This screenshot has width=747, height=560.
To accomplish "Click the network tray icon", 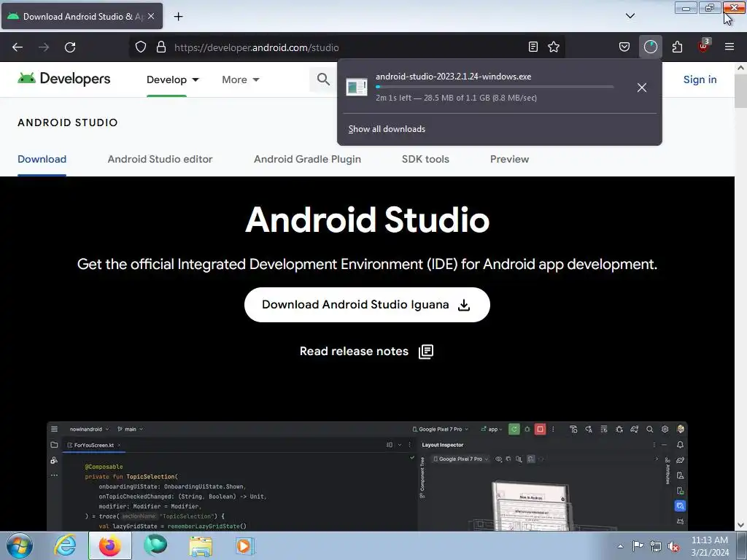I will 656,546.
